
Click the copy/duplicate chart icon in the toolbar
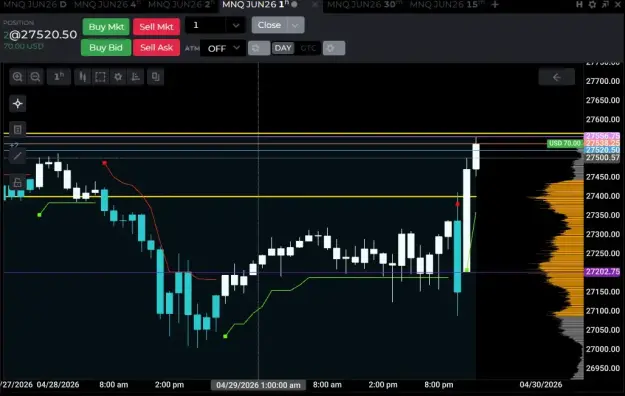pos(155,77)
